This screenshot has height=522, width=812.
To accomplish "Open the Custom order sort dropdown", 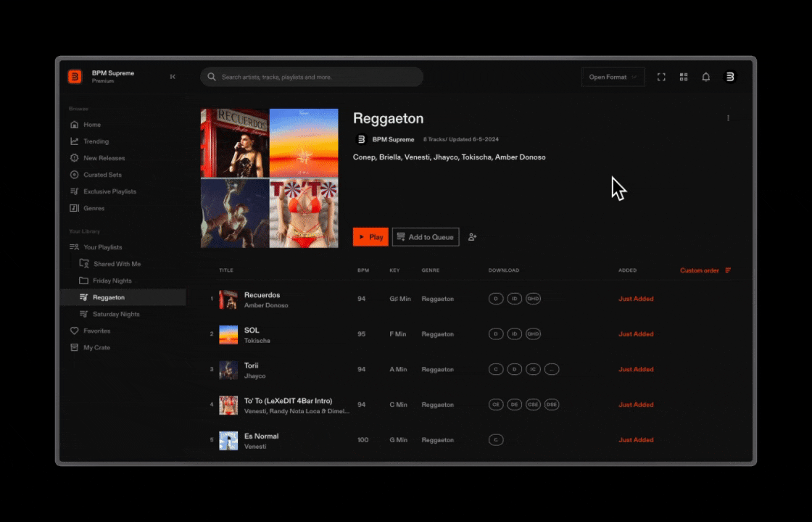I will 705,270.
